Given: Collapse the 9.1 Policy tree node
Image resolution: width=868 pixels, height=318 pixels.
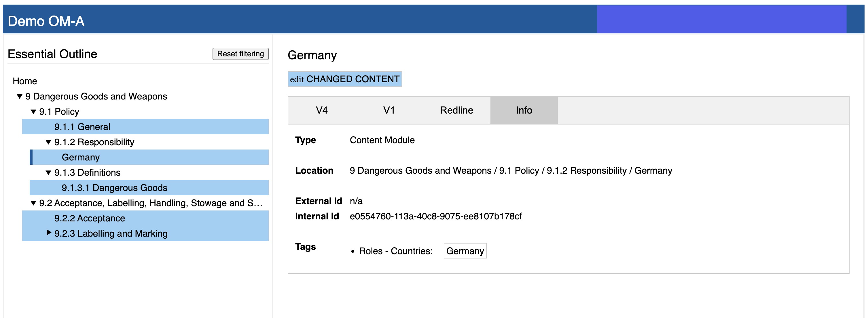Looking at the screenshot, I should click(33, 112).
